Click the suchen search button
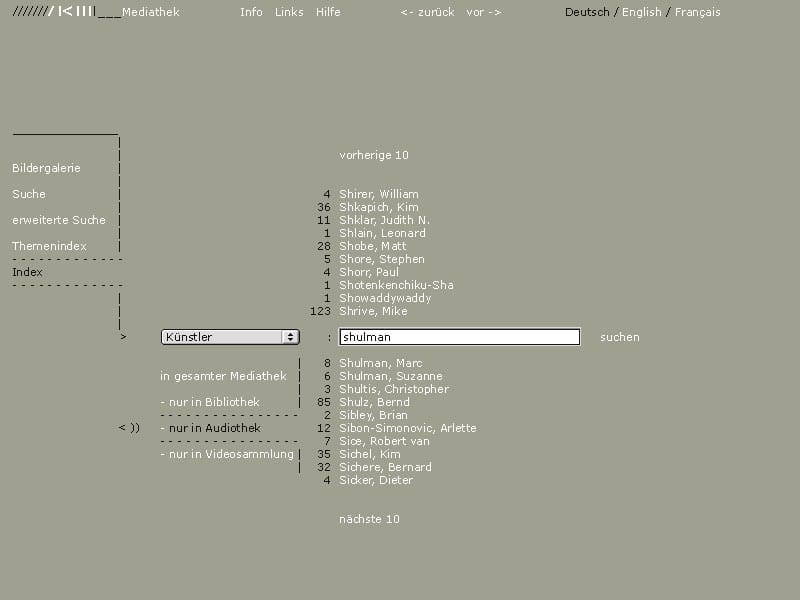 [x=620, y=337]
